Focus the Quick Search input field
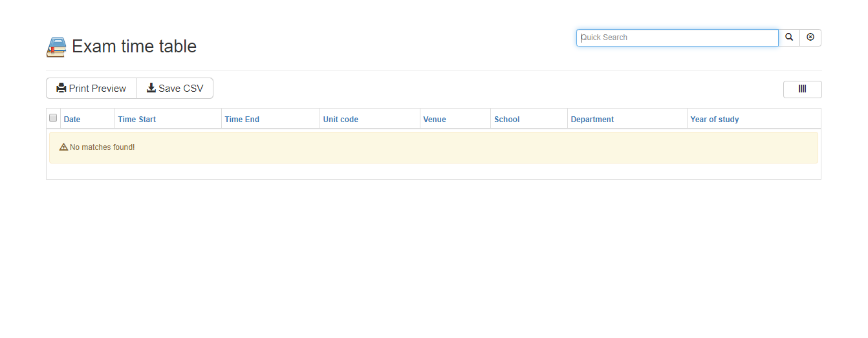 click(x=677, y=37)
